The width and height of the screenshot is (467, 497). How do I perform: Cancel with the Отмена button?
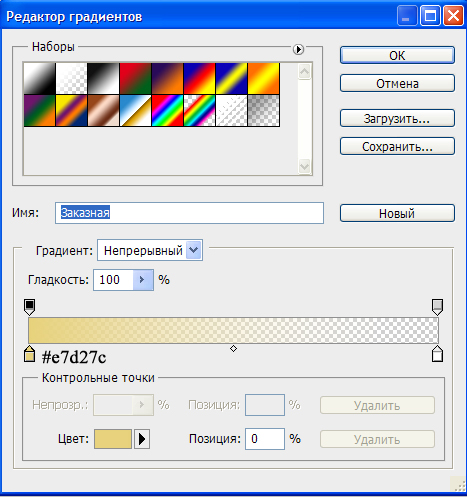point(397,83)
